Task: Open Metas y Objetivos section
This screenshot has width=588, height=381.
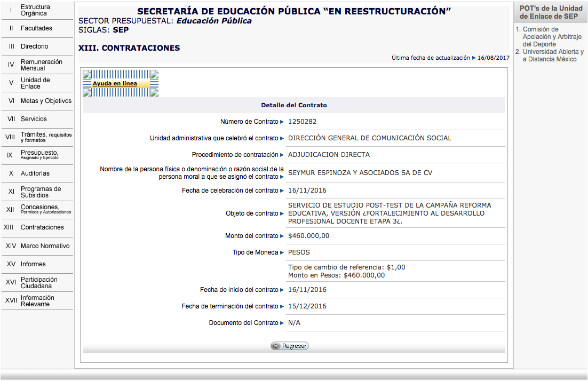Action: click(46, 101)
